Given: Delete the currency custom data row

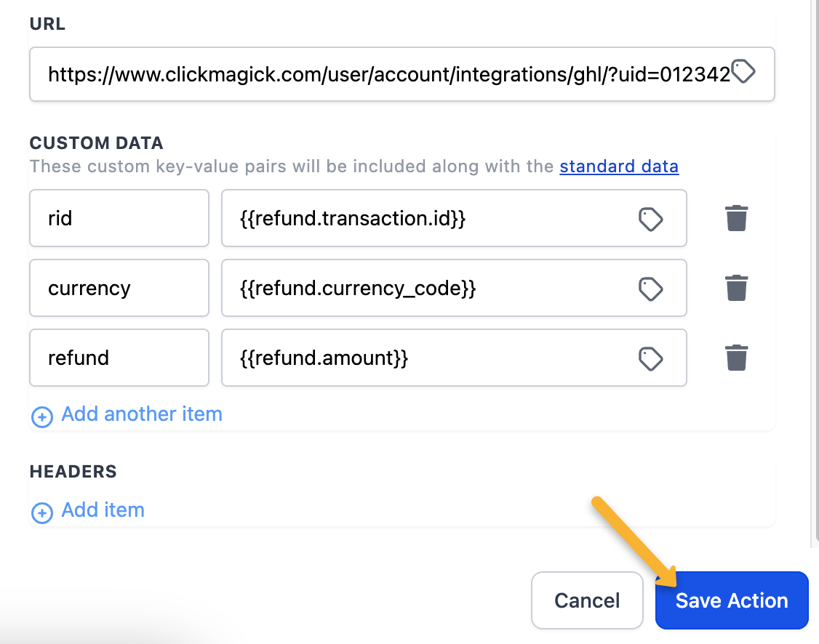Looking at the screenshot, I should (737, 288).
